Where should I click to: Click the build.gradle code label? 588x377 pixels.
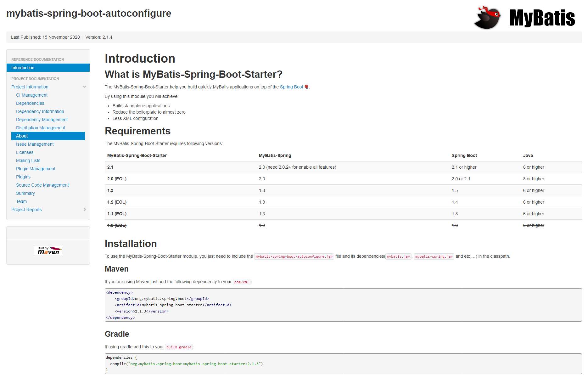click(x=179, y=347)
